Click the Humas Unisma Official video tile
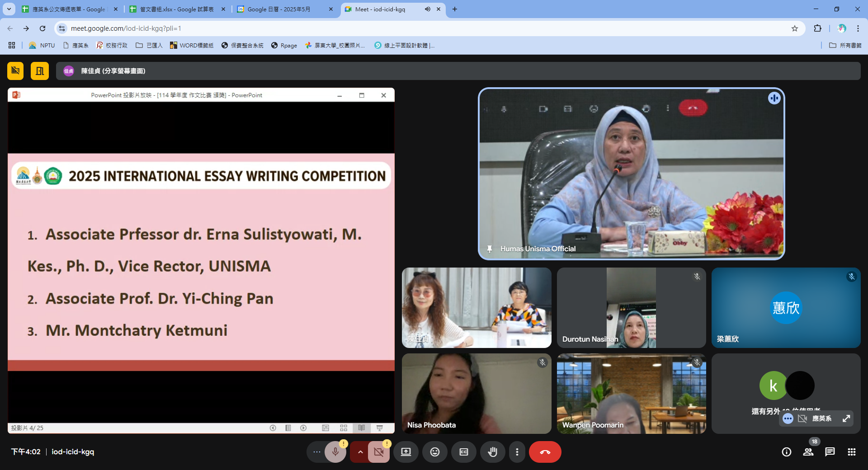The width and height of the screenshot is (868, 470). (631, 174)
